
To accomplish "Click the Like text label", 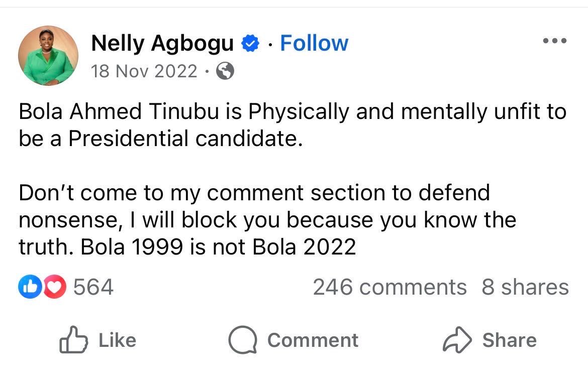I will pyautogui.click(x=117, y=340).
